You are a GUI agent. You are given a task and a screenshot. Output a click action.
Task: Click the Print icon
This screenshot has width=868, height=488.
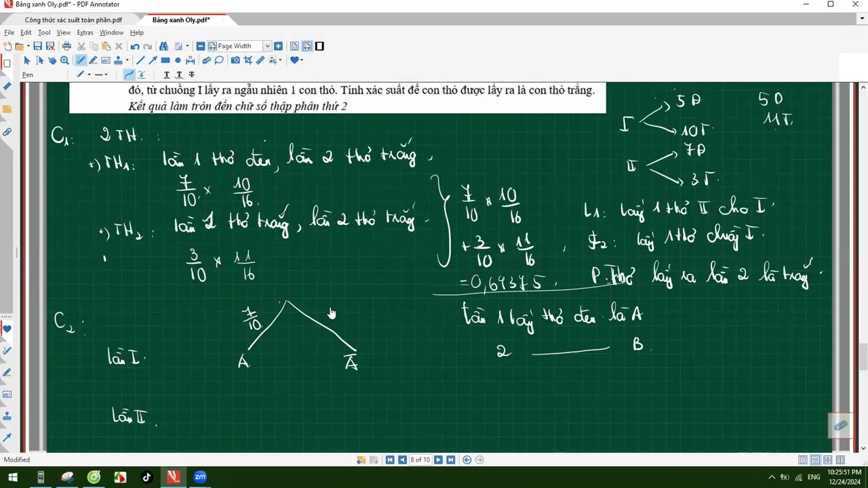coord(66,46)
